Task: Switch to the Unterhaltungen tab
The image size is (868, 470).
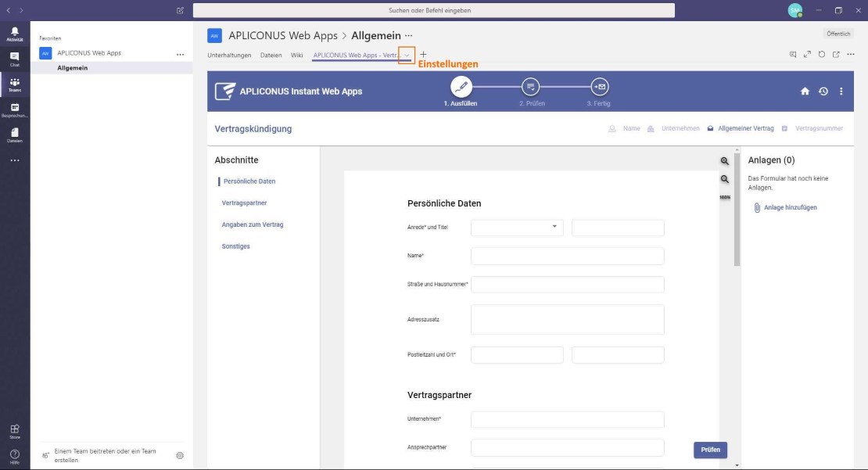Action: 229,55
